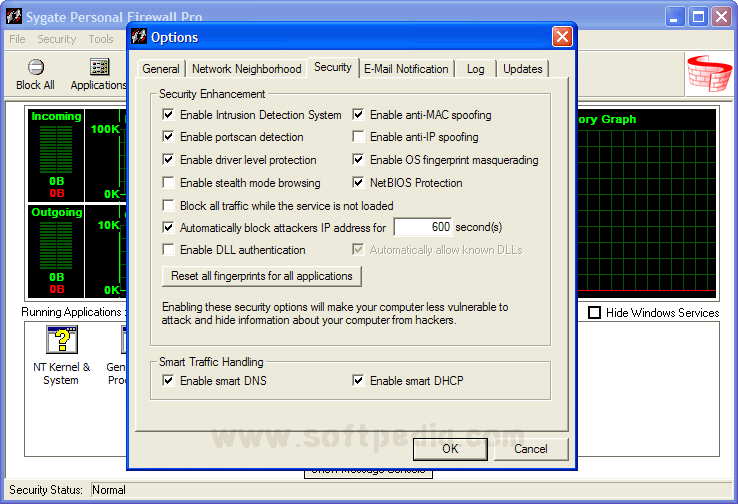Toggle Enable Intrusion Detection System checkbox

click(x=168, y=114)
